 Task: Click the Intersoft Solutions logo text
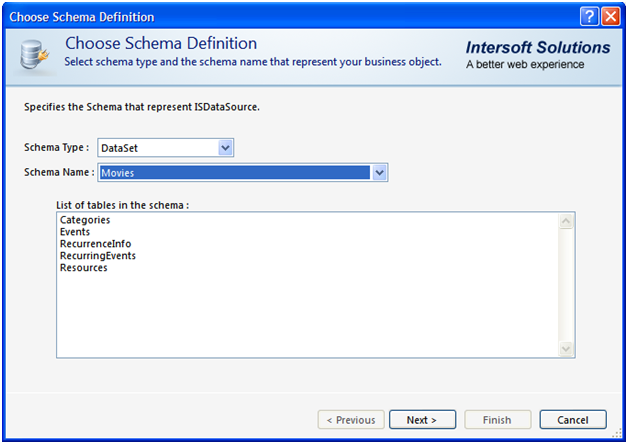click(538, 47)
